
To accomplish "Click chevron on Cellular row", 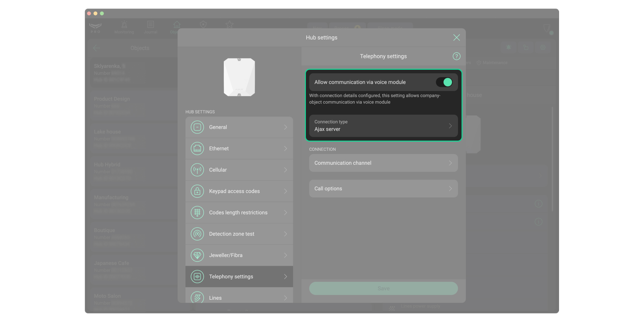I will tap(286, 170).
